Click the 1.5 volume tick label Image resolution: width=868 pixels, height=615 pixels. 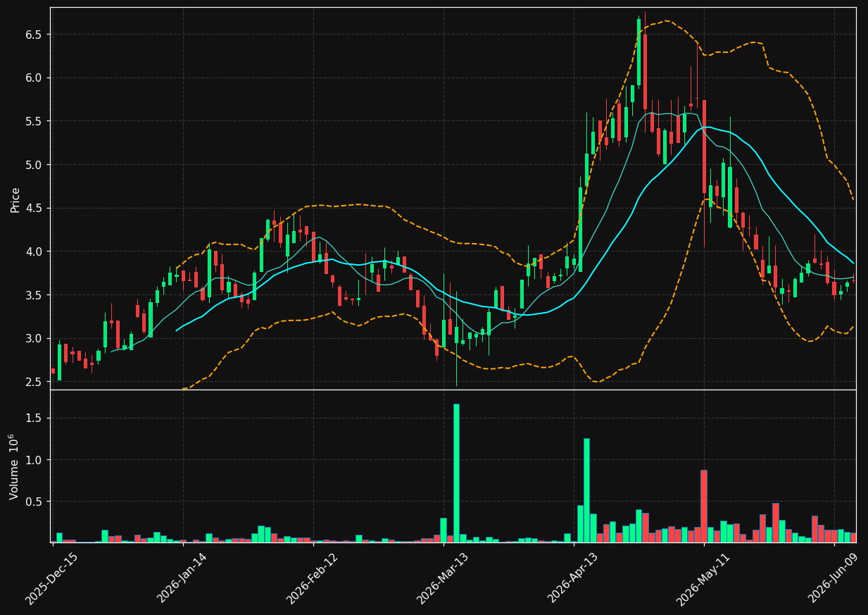[35, 418]
